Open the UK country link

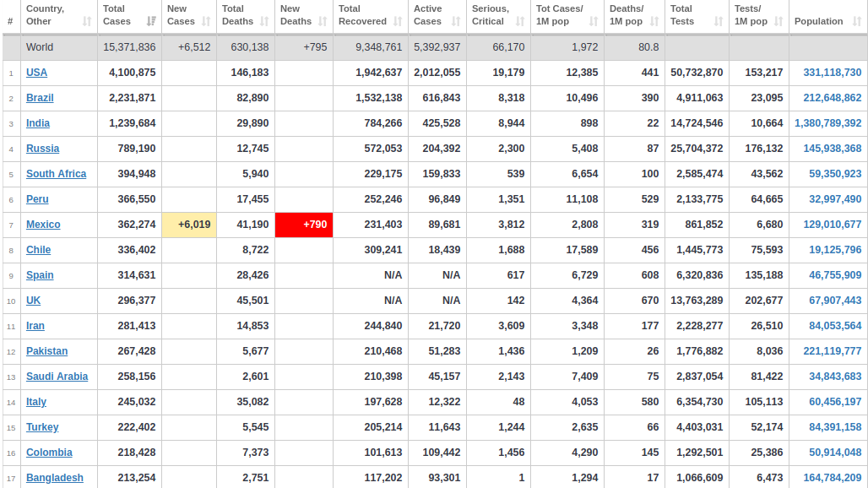[x=33, y=301]
